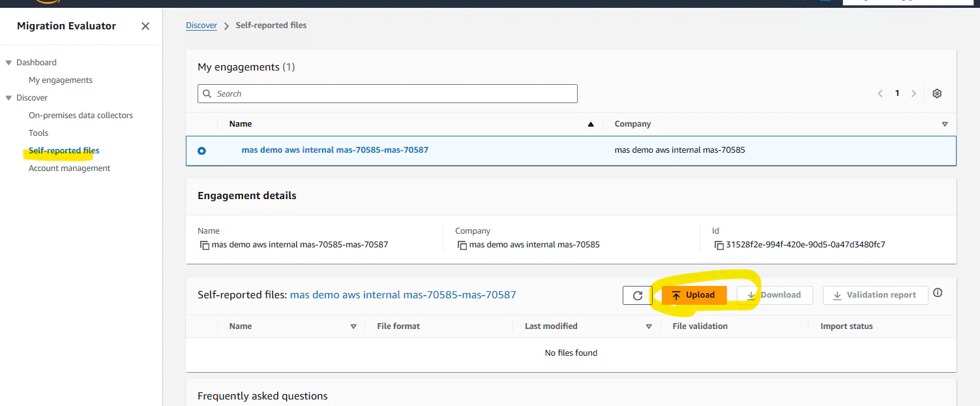Go to next engagements page arrow
The height and width of the screenshot is (406, 980).
[913, 93]
